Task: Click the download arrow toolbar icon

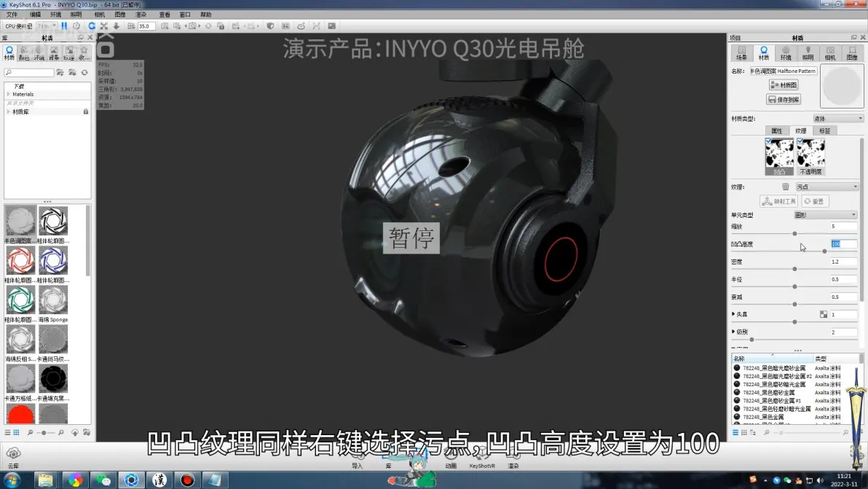Action: click(117, 26)
